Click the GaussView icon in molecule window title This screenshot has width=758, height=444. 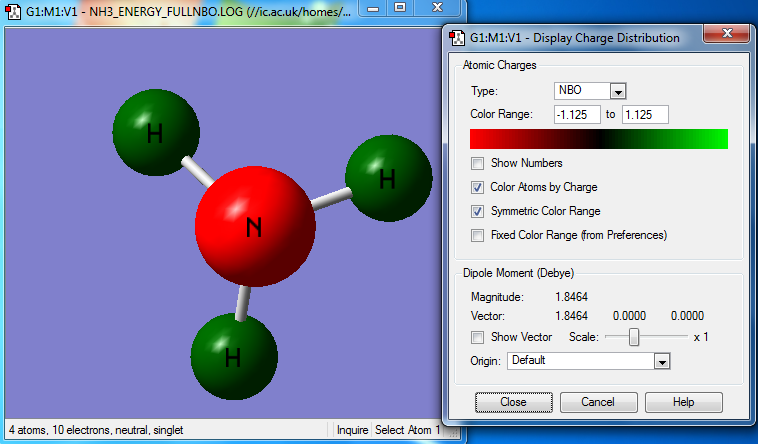click(13, 12)
